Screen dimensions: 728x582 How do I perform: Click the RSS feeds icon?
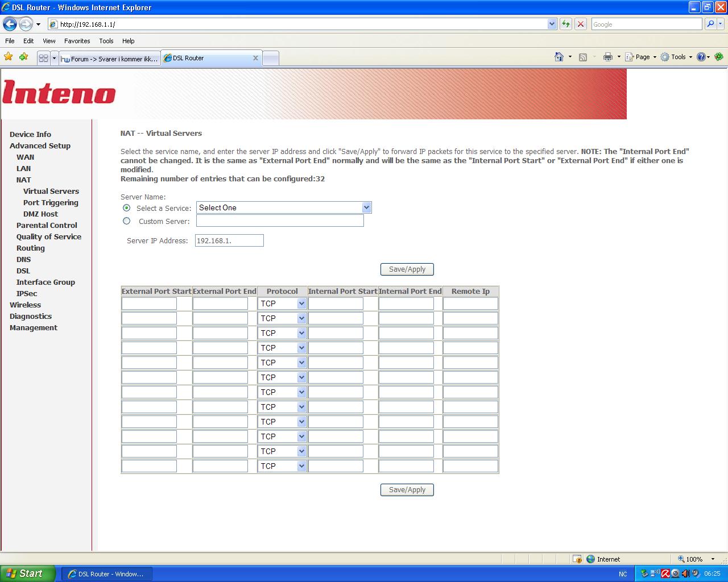pyautogui.click(x=583, y=57)
